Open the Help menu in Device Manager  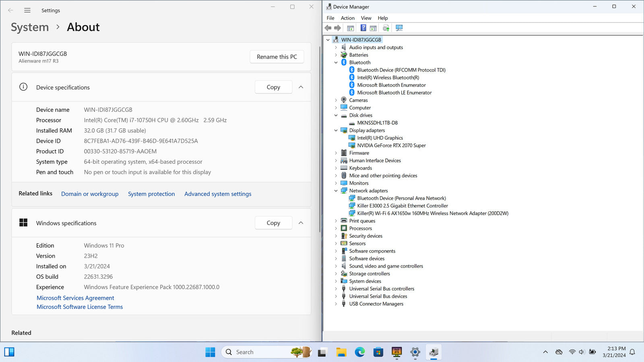click(x=383, y=18)
